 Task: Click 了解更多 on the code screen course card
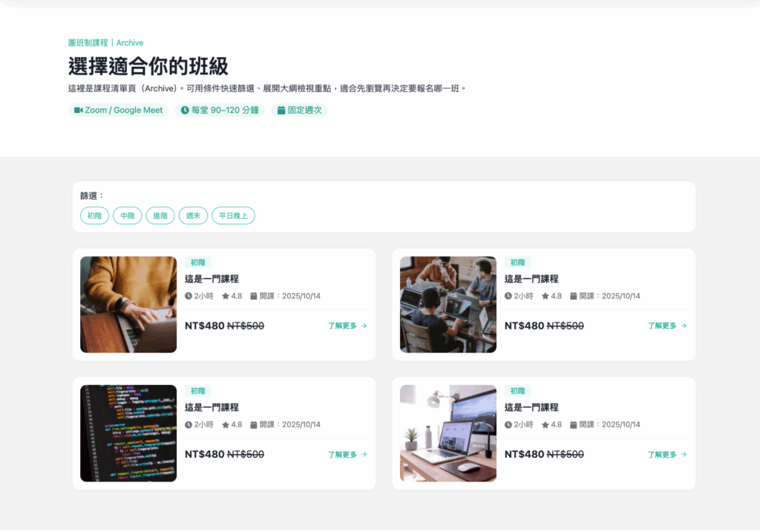[x=343, y=455]
